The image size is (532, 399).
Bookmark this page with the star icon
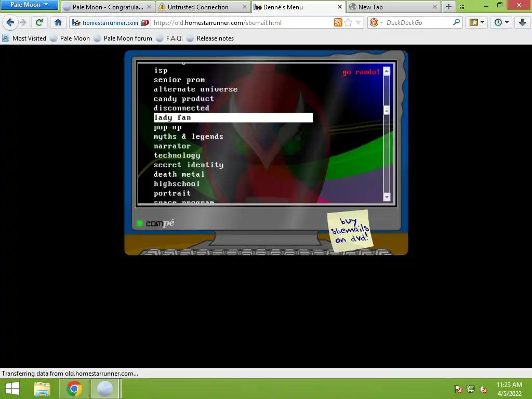tap(348, 23)
